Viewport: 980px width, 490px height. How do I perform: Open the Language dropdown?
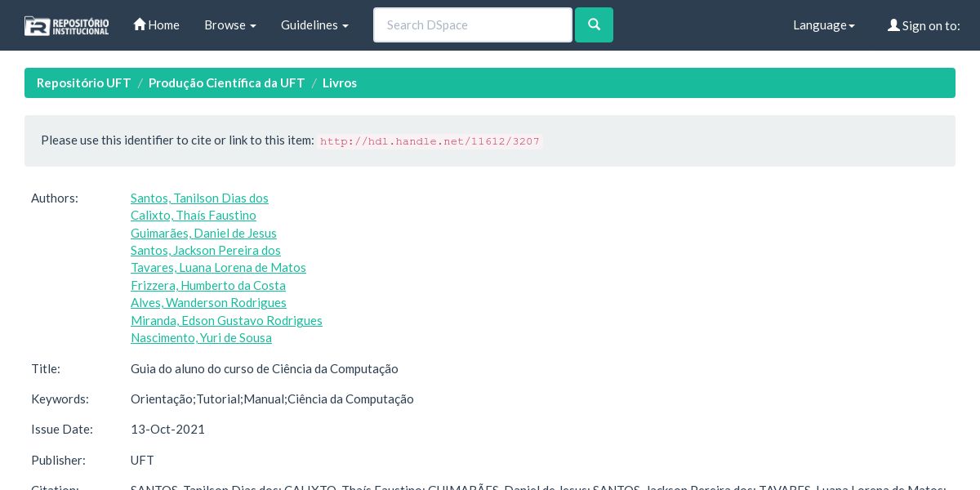pos(824,24)
